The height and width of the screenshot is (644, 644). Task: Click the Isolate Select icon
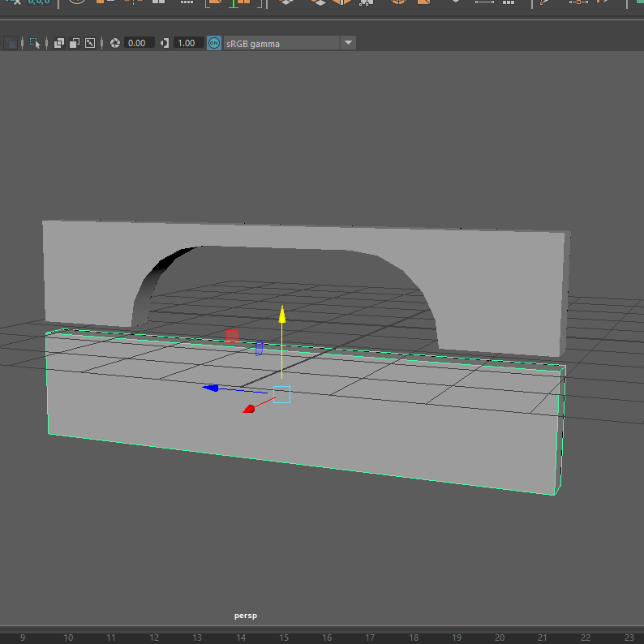tap(35, 43)
